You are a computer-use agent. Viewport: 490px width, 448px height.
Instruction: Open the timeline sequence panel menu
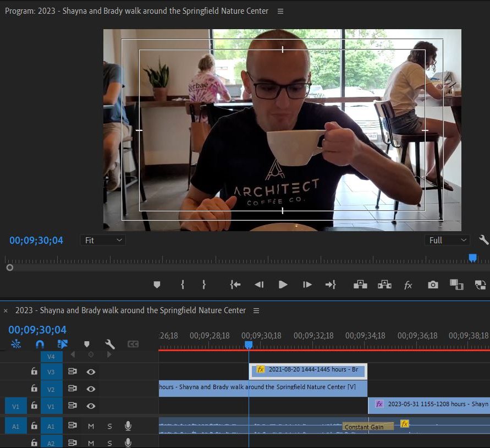coord(256,310)
